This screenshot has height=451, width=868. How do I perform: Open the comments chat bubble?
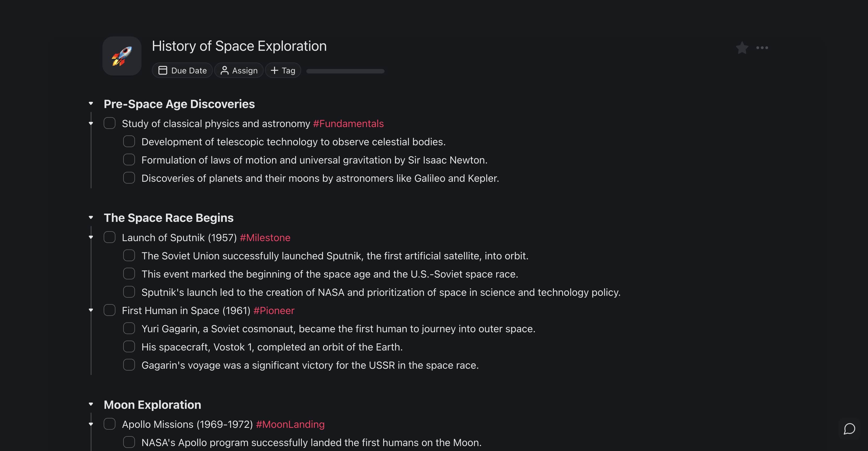pos(849,429)
